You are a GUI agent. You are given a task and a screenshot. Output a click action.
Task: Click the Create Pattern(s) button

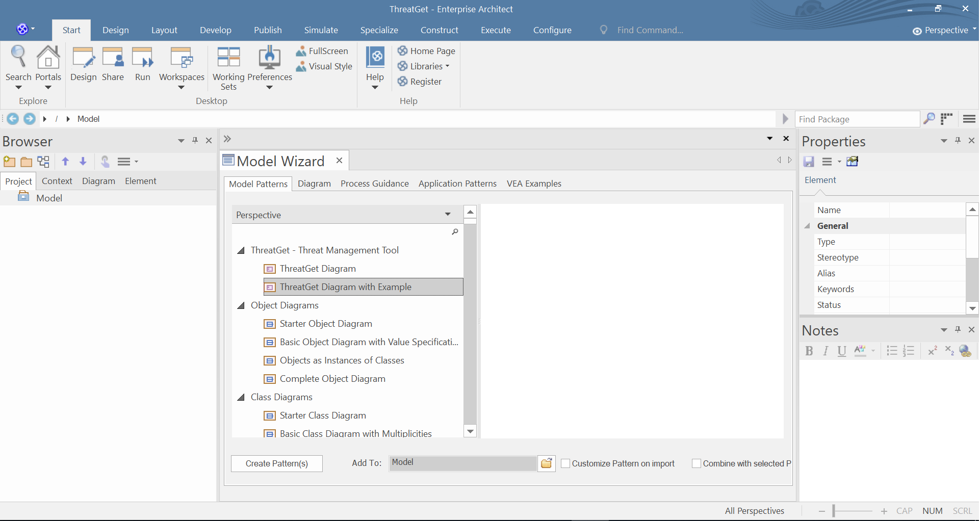click(x=277, y=463)
